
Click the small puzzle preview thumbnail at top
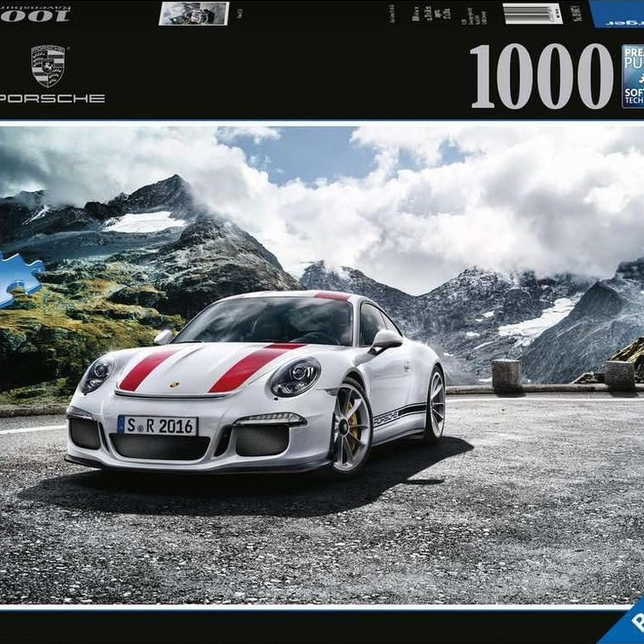pyautogui.click(x=194, y=13)
